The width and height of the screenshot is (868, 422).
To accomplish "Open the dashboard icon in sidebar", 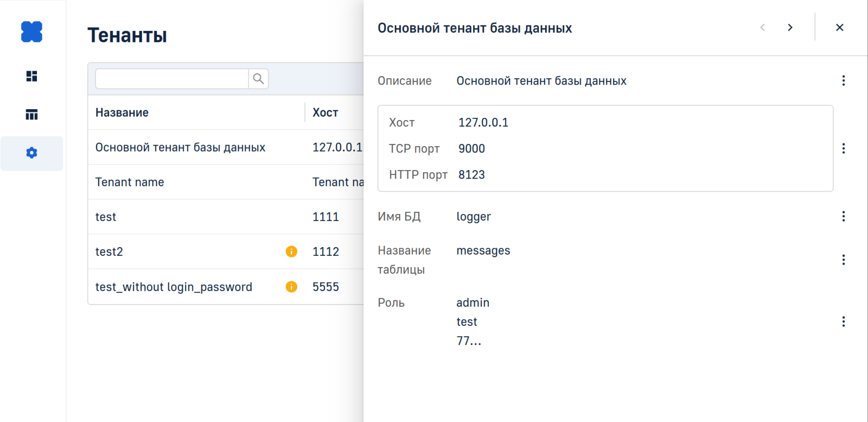I will 31,76.
